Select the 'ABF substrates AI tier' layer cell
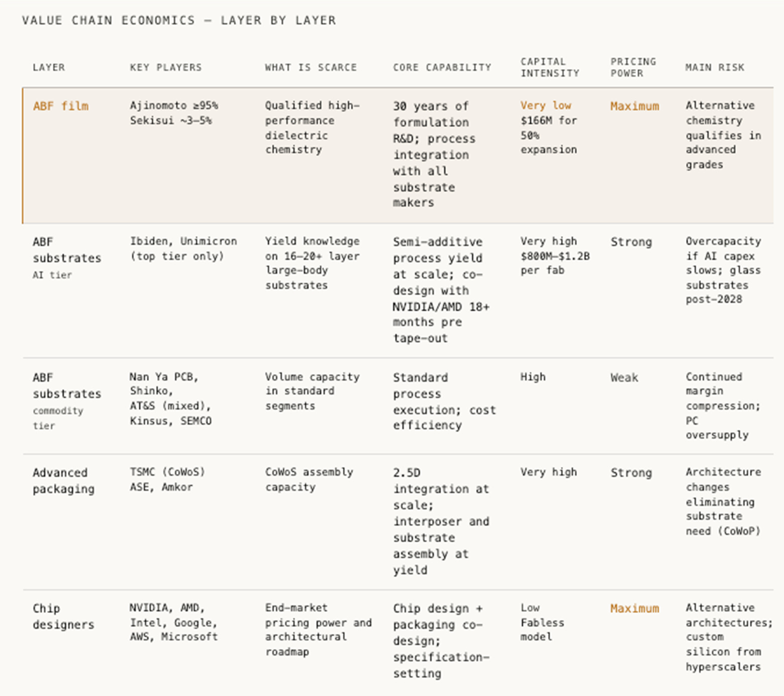Viewport: 784px width, 696px height. tap(67, 258)
